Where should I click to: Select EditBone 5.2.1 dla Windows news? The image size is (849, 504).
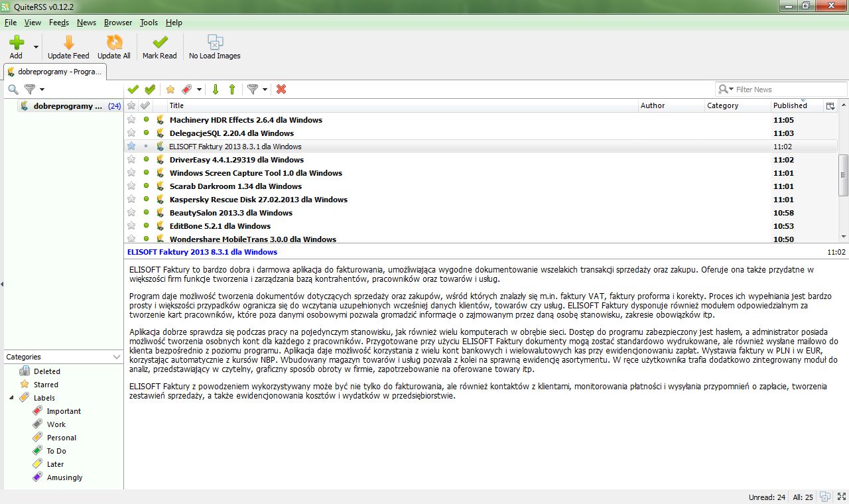pos(481,226)
